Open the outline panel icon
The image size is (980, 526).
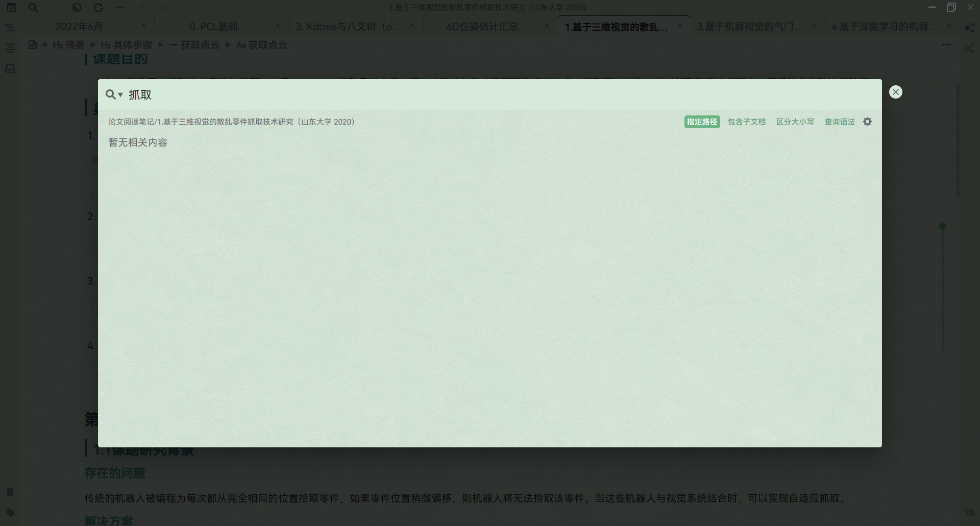pyautogui.click(x=10, y=48)
